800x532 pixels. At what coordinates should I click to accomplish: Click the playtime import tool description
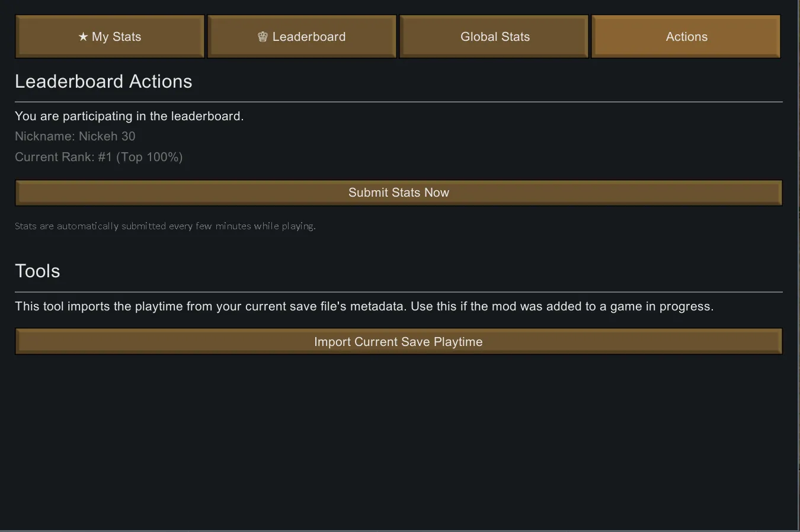click(364, 306)
